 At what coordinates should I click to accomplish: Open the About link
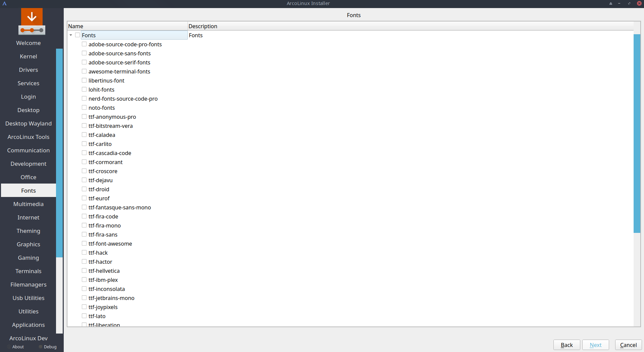tap(18, 347)
